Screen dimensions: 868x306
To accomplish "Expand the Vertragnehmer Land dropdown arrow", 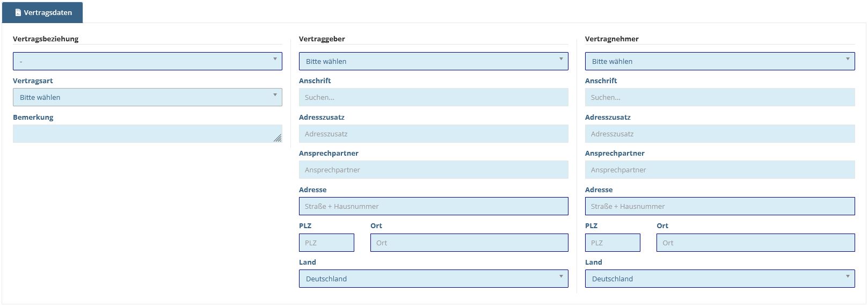I will pos(848,277).
